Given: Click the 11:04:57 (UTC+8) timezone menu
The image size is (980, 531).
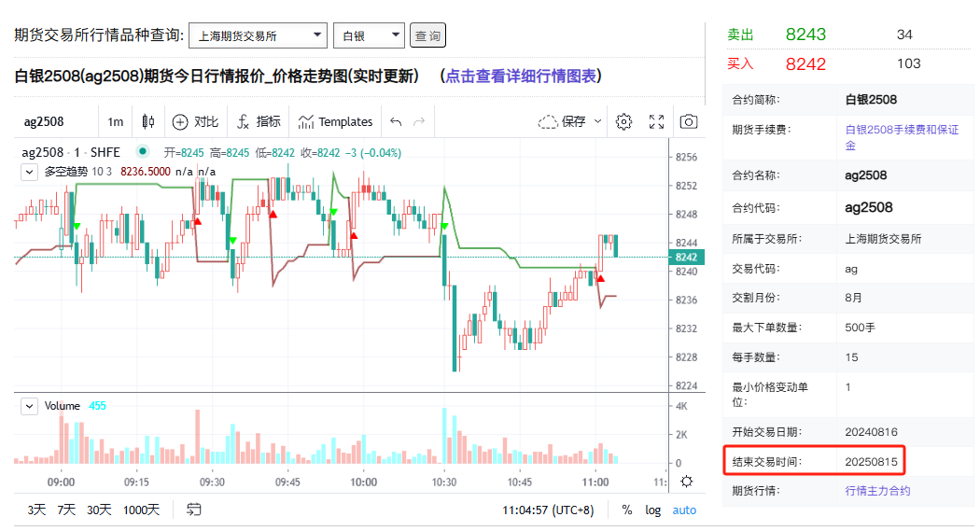Looking at the screenshot, I should (548, 510).
